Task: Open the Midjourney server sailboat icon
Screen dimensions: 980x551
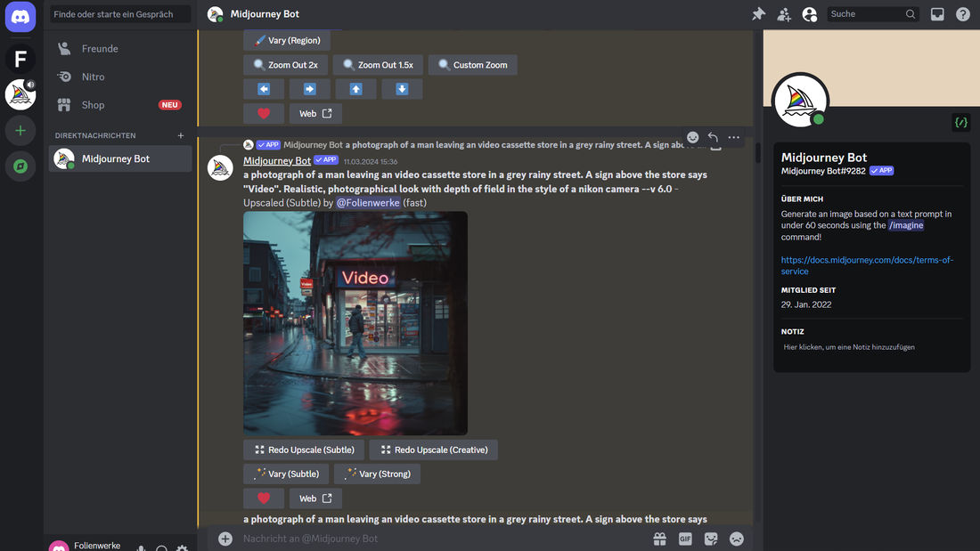Action: (x=20, y=95)
